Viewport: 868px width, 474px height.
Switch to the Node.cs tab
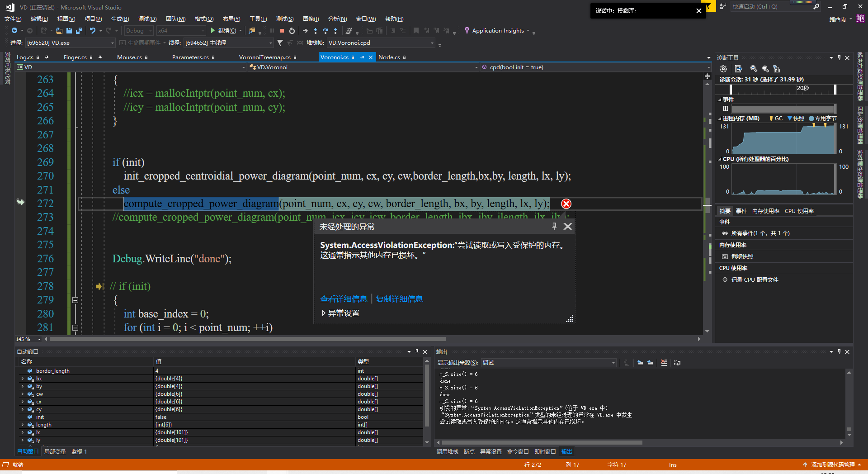390,57
